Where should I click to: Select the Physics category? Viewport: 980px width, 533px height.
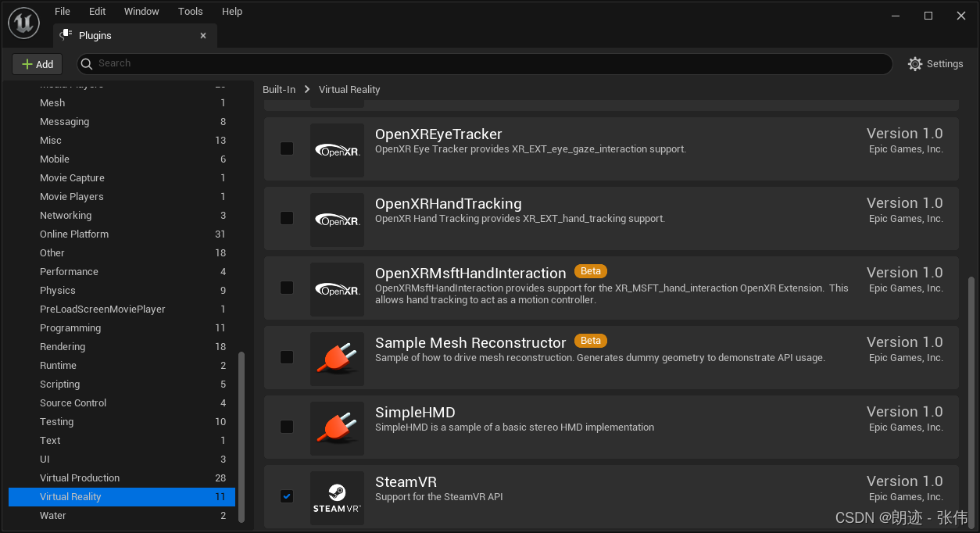(122, 291)
